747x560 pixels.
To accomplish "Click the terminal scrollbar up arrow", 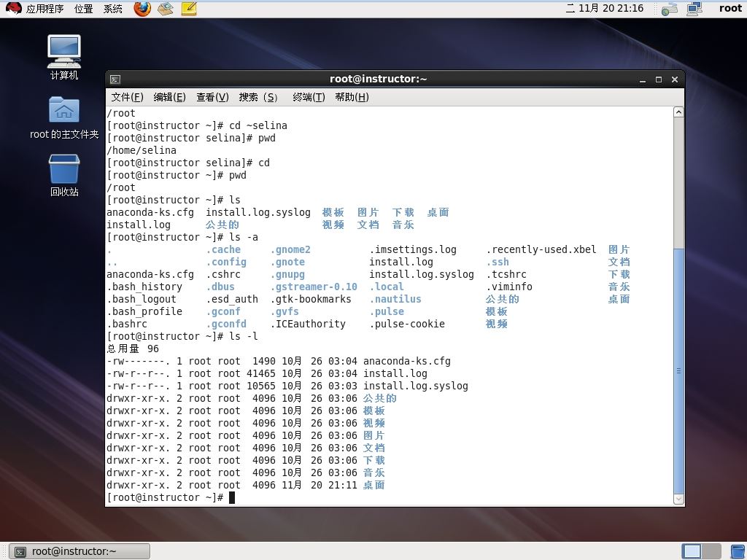I will tap(679, 112).
